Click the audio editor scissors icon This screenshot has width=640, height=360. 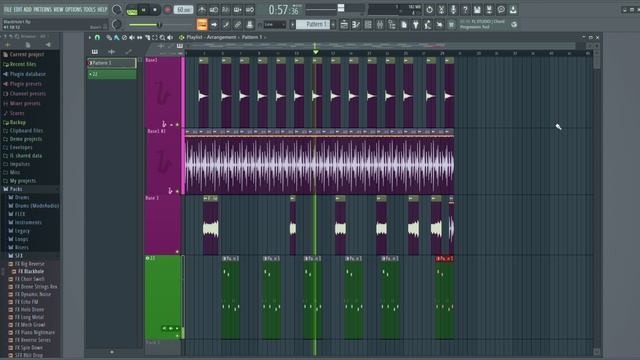(441, 9)
